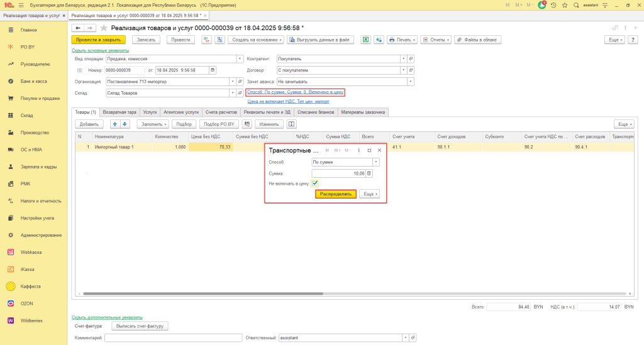Move row up with blue up arrow
Viewport: 644px width, 345px height.
(115, 124)
